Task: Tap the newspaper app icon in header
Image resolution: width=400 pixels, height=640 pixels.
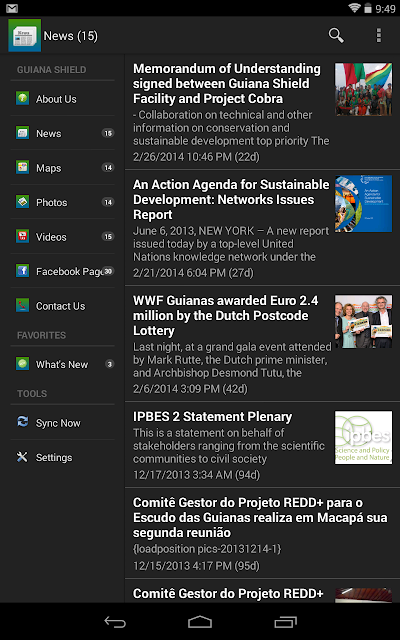Action: (x=24, y=36)
